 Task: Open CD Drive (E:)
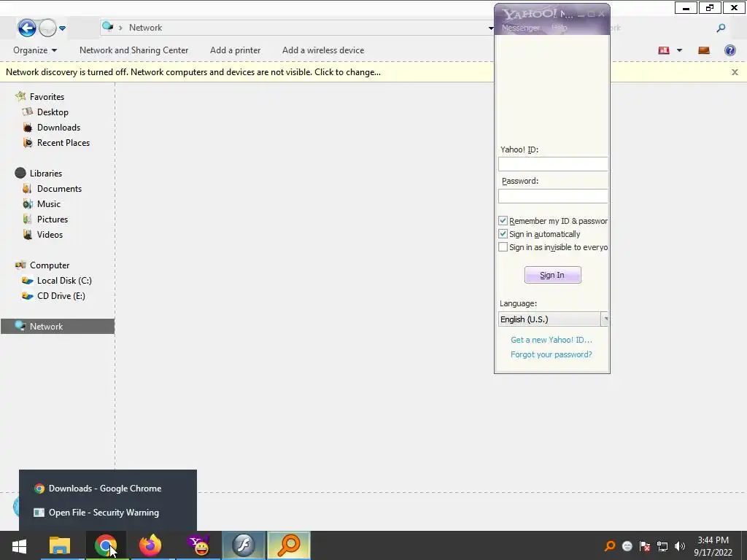click(x=61, y=296)
